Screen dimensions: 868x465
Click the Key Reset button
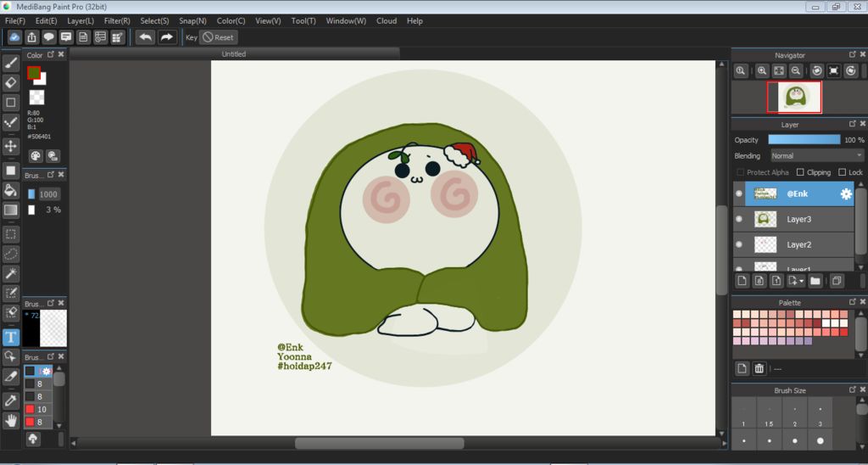tap(218, 37)
